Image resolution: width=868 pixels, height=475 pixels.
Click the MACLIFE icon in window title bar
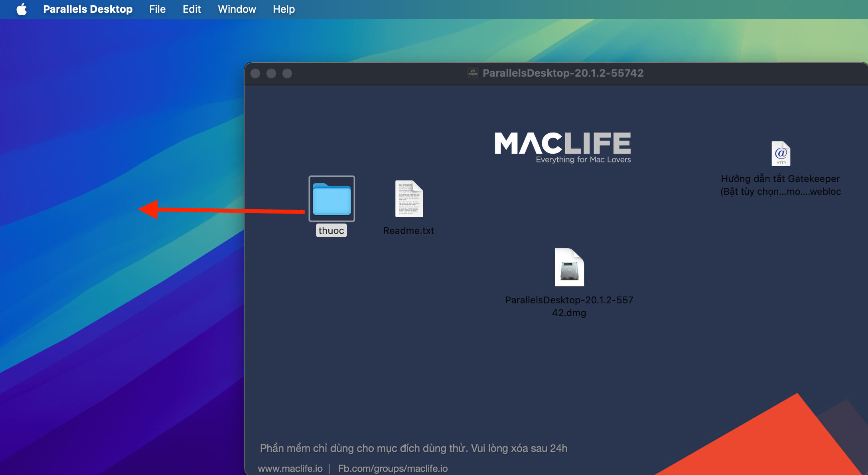[x=473, y=73]
